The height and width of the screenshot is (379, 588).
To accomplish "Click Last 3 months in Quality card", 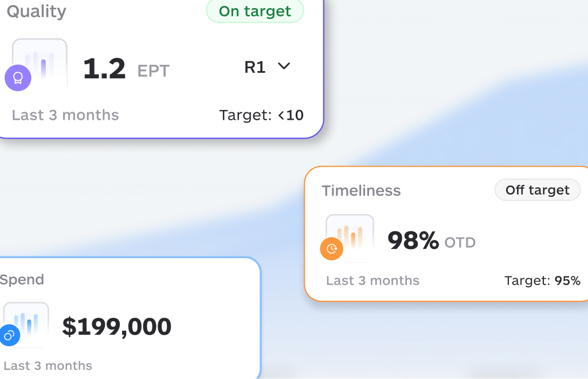I will (65, 115).
